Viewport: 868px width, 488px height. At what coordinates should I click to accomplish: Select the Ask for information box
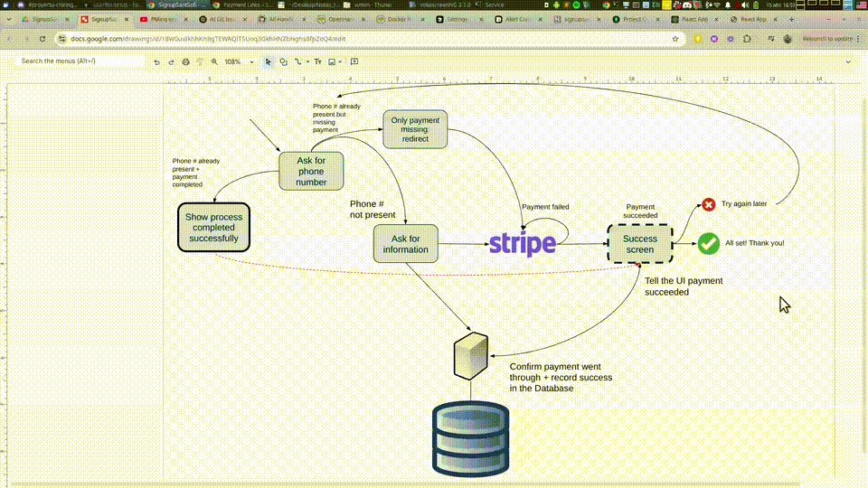[x=406, y=243]
